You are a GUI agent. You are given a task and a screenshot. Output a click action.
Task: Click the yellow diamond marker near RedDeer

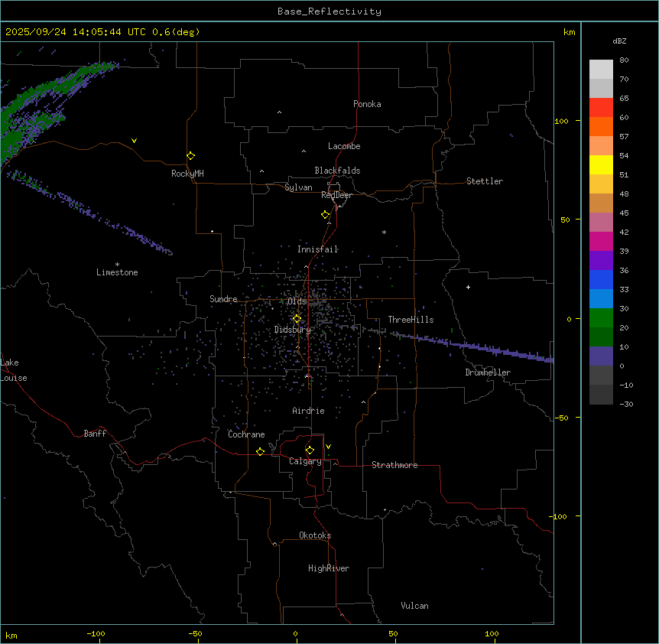point(325,214)
